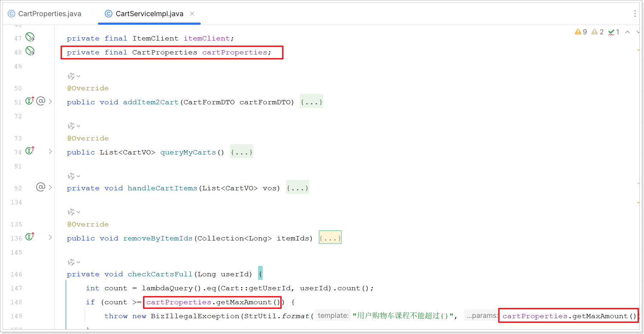Click the 2 weak warnings indicator
This screenshot has height=334, width=644.
click(x=597, y=32)
